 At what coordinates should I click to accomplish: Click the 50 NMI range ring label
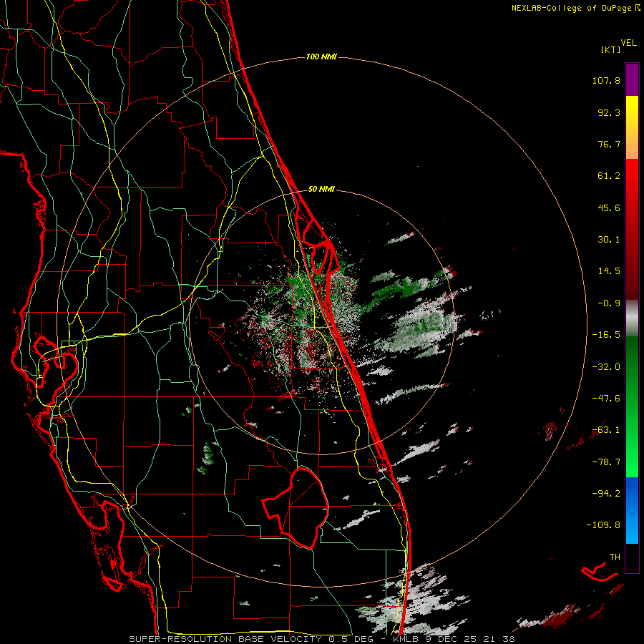click(x=321, y=189)
